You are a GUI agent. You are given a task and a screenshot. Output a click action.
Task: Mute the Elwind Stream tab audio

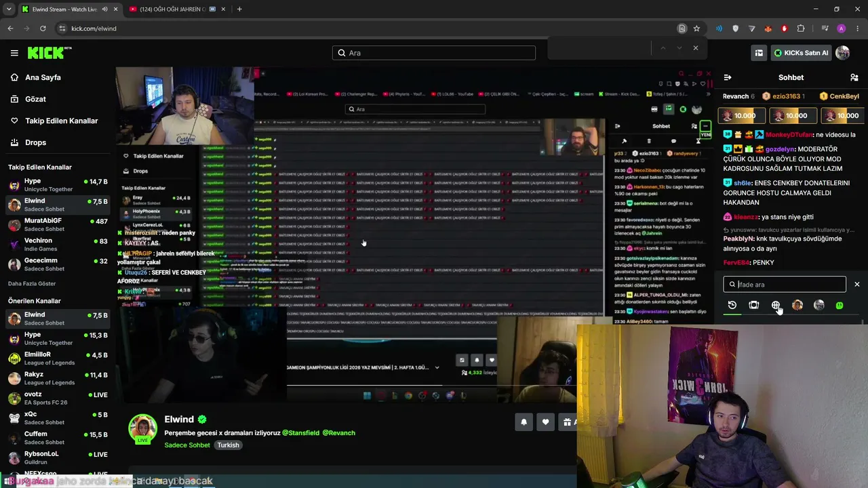104,9
